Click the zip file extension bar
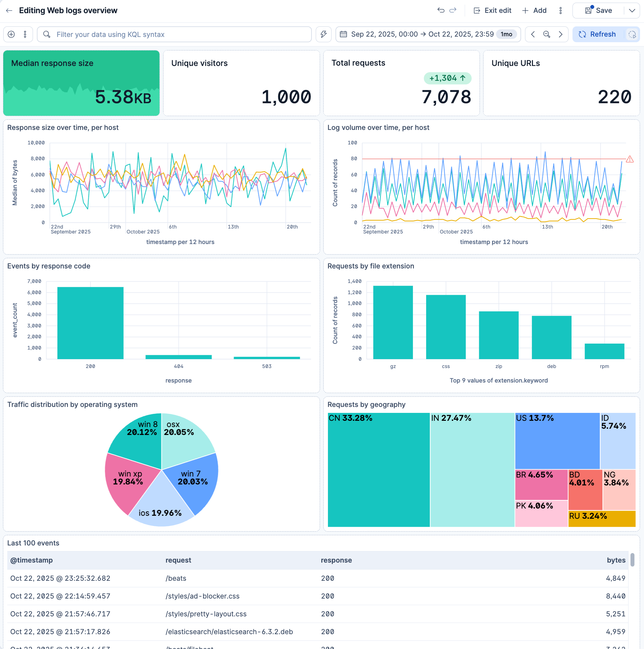 (499, 335)
